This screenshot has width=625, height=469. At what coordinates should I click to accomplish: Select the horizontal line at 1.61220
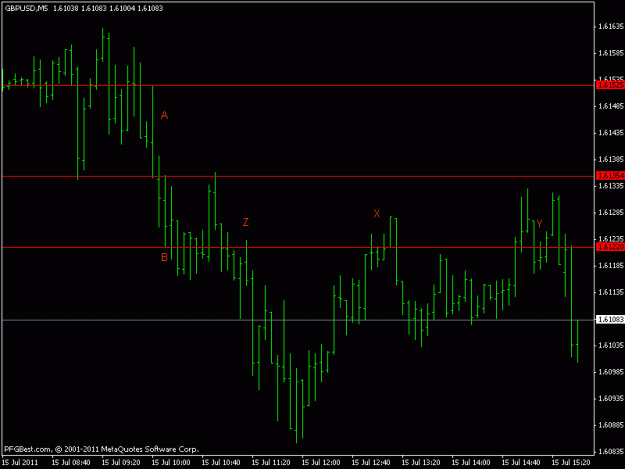tap(298, 247)
